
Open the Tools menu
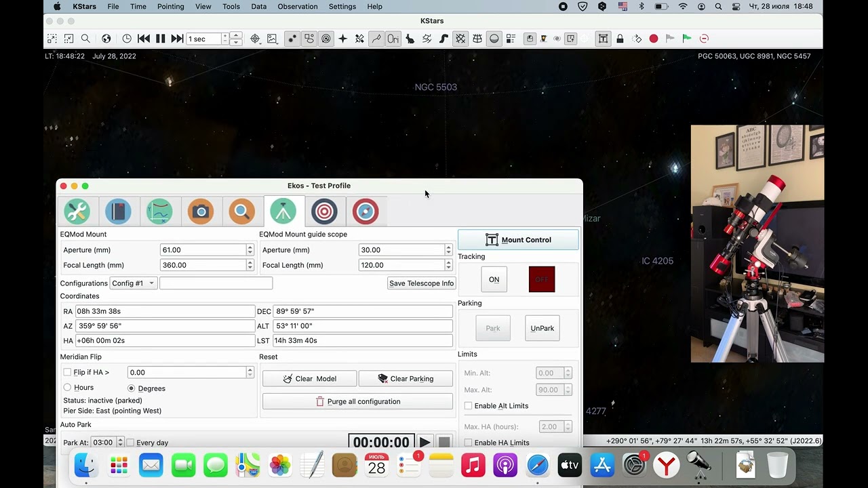pos(231,6)
